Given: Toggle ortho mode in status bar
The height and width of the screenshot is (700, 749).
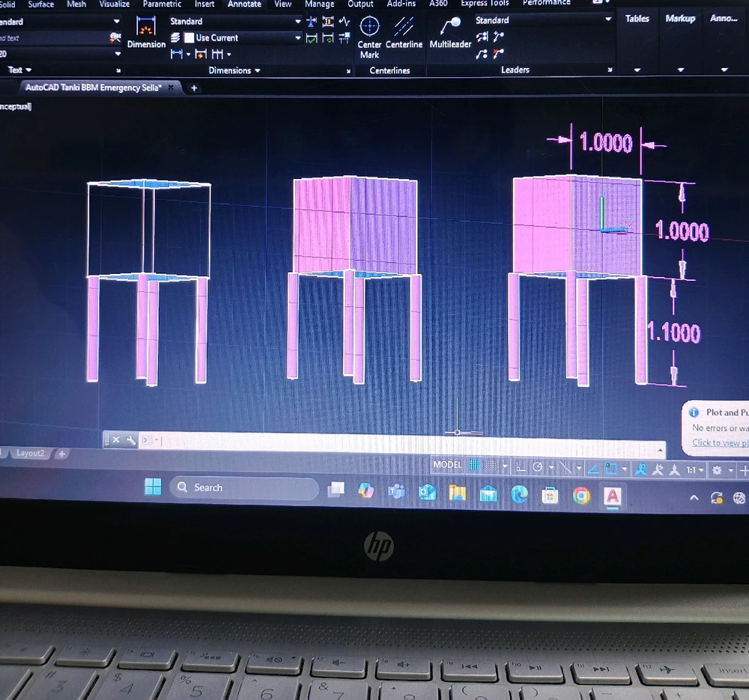Looking at the screenshot, I should point(520,466).
